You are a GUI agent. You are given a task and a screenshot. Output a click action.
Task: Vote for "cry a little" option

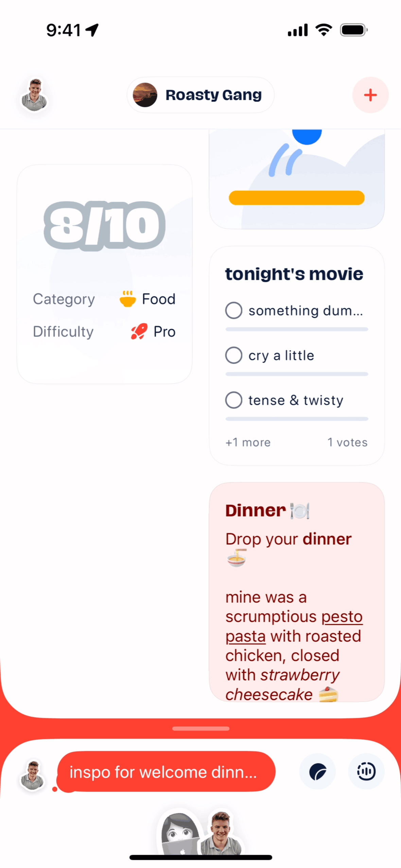(234, 355)
